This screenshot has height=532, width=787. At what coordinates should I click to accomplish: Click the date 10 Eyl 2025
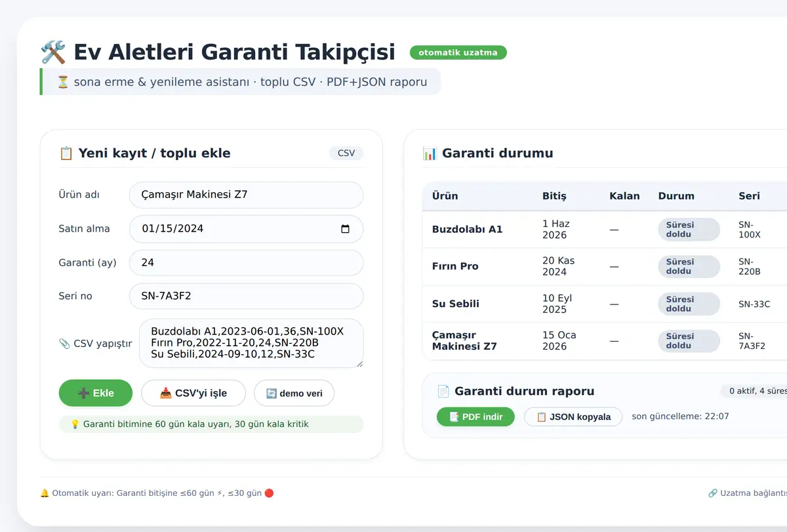557,304
